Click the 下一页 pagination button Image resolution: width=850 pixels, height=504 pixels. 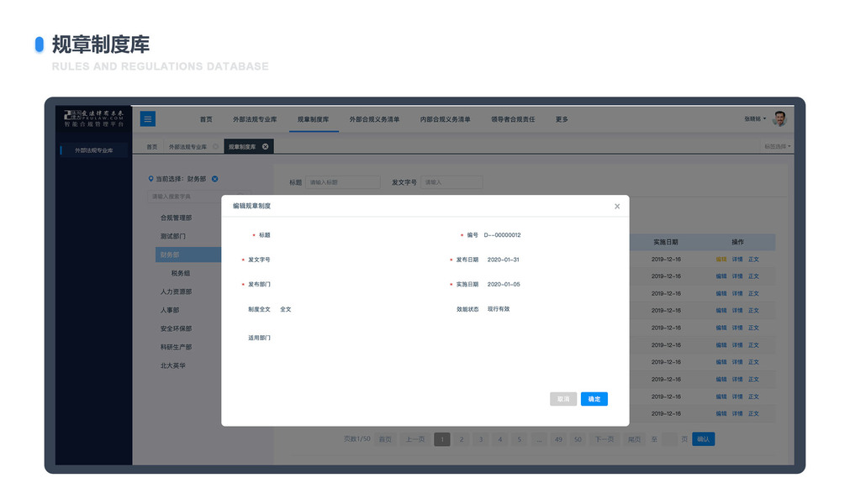point(605,439)
